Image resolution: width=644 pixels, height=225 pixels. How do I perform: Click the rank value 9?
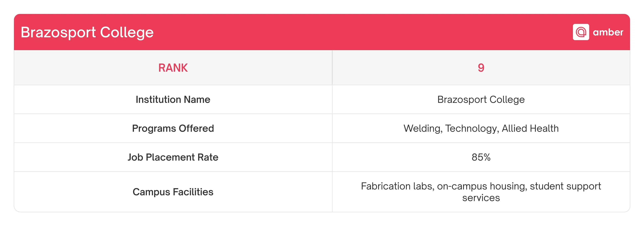tap(481, 68)
